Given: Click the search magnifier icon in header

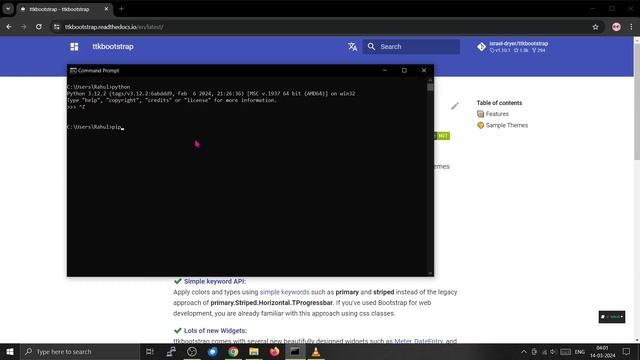Looking at the screenshot, I should (x=371, y=47).
